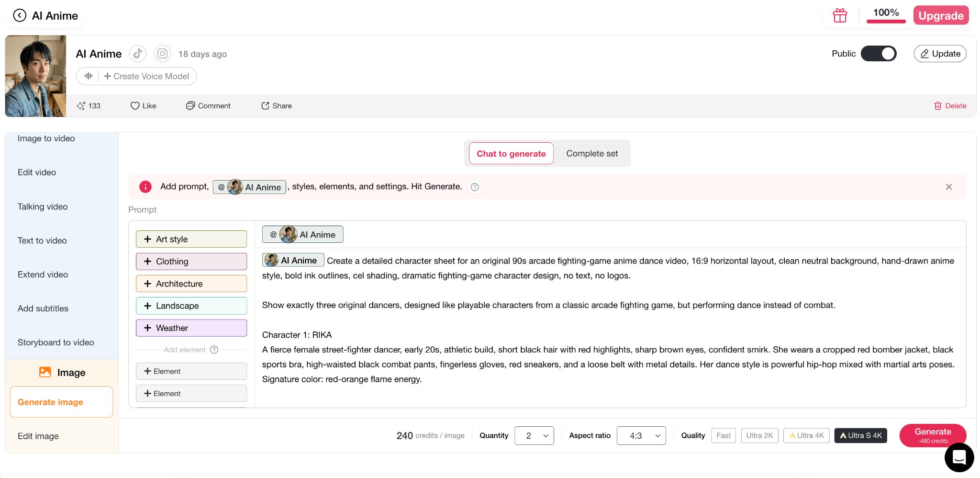Open the gift box rewards icon
The image size is (980, 478).
(840, 15)
